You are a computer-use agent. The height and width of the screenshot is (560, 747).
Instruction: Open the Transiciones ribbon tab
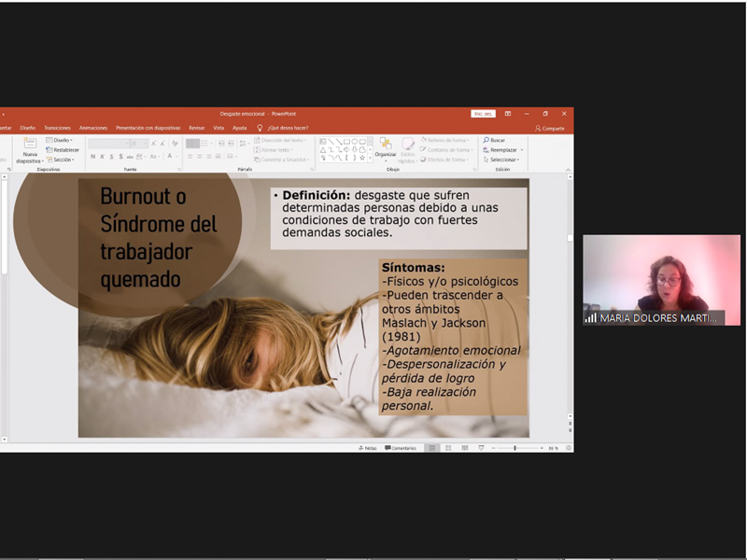point(57,128)
